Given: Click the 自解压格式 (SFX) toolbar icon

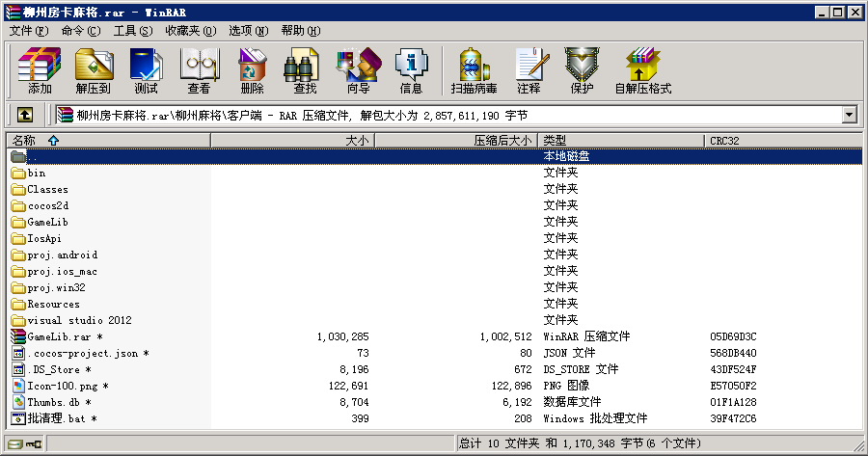Looking at the screenshot, I should [x=642, y=70].
